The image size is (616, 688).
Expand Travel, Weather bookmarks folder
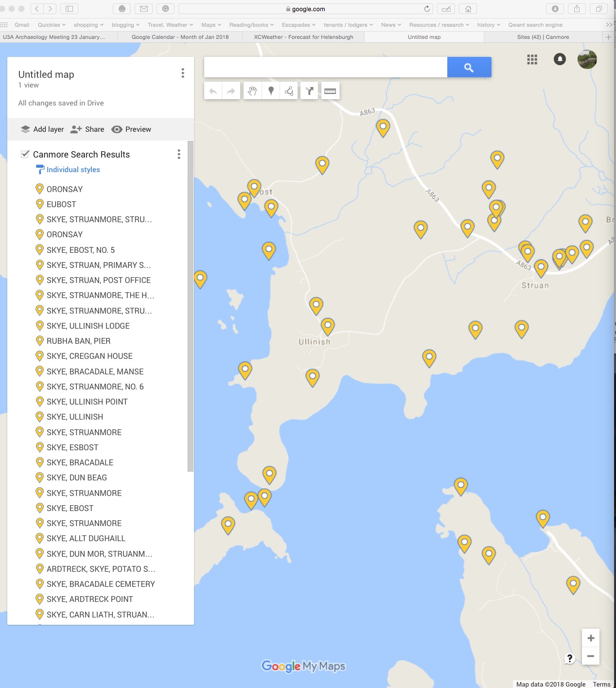(170, 25)
